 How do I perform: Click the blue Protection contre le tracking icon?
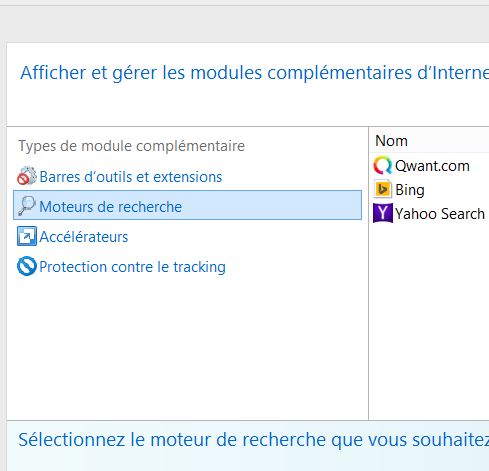coord(27,266)
